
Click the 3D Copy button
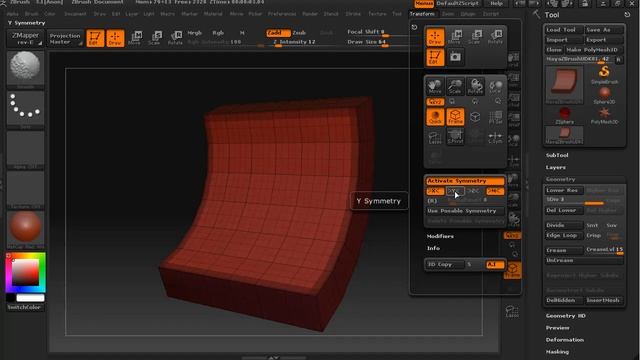(x=444, y=264)
